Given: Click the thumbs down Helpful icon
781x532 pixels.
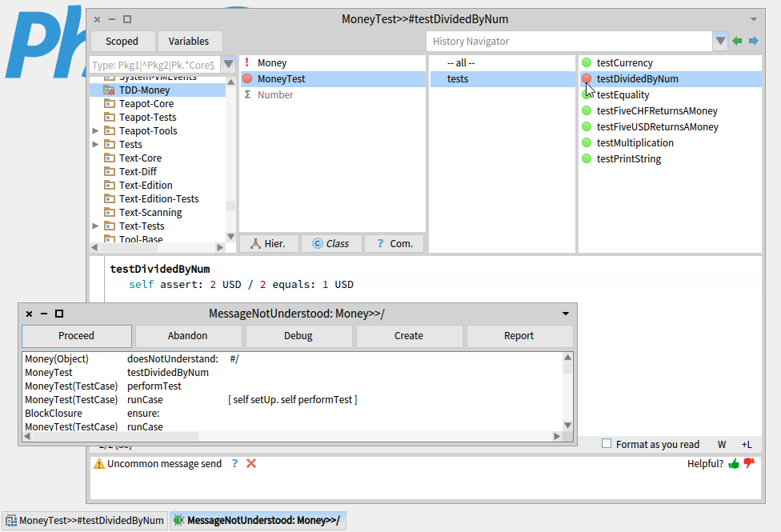Looking at the screenshot, I should 749,463.
